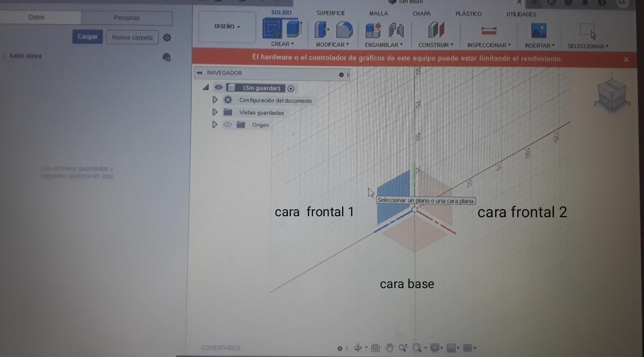Click the Fit zoom window icon
The image size is (644, 357).
(x=417, y=347)
